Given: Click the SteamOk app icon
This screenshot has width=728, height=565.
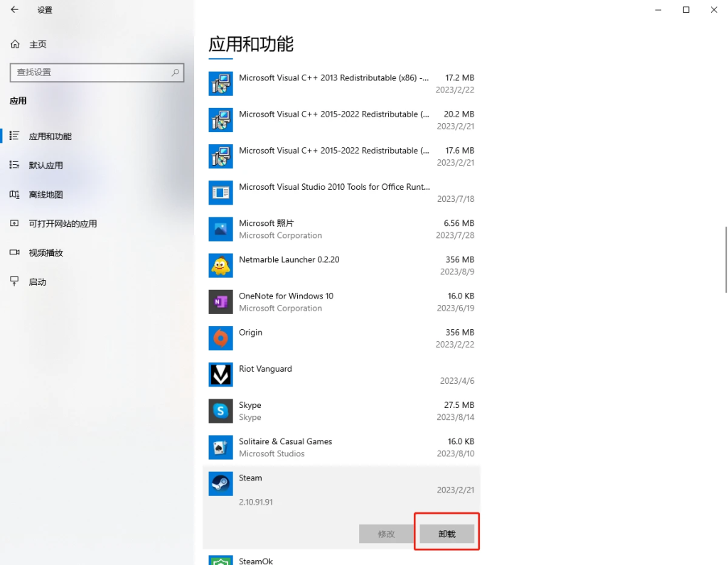Looking at the screenshot, I should point(220,560).
